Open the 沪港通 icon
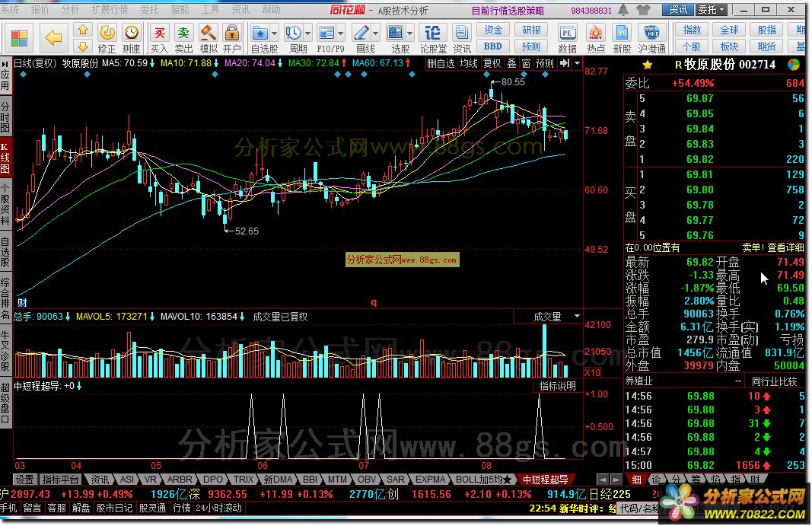This screenshot has height=526, width=812. [651, 38]
